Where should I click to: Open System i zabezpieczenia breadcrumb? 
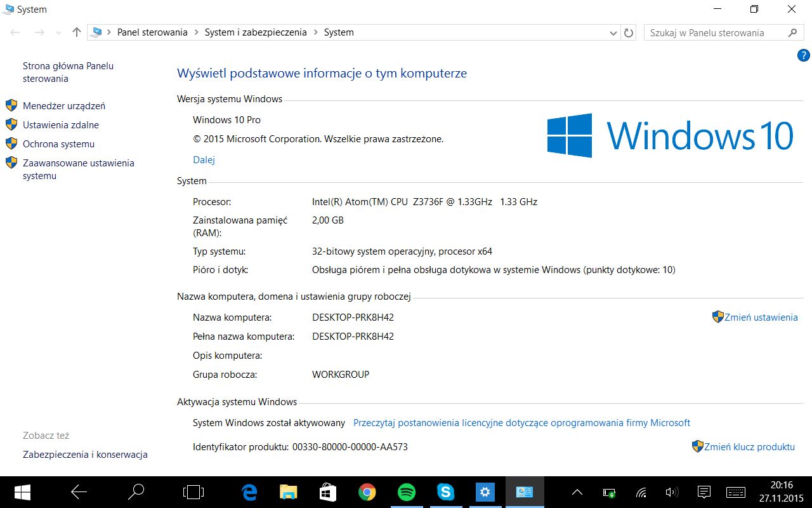click(256, 32)
